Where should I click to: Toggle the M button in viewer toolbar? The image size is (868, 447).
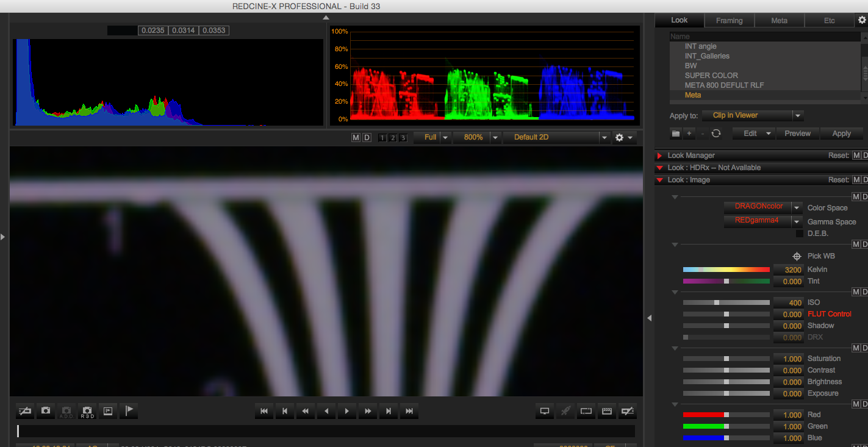(x=356, y=138)
